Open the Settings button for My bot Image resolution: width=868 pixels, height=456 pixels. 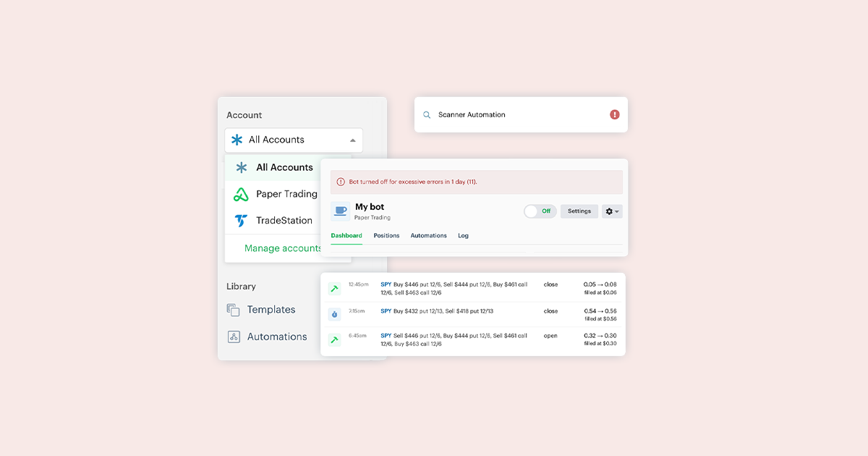(579, 211)
